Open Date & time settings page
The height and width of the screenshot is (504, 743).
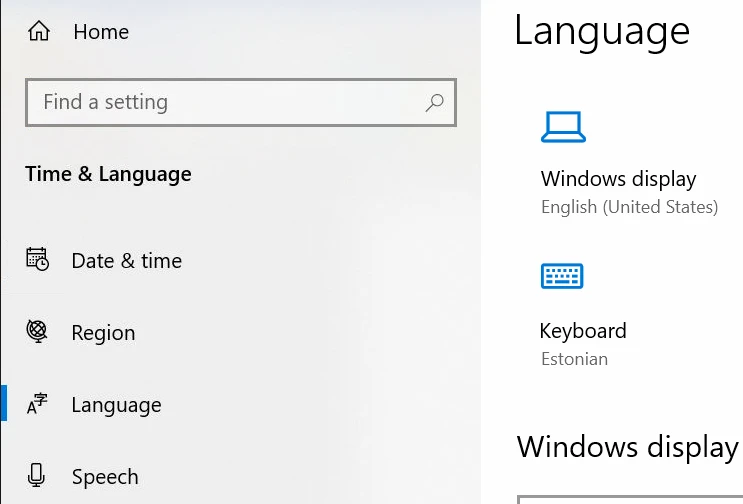point(127,261)
